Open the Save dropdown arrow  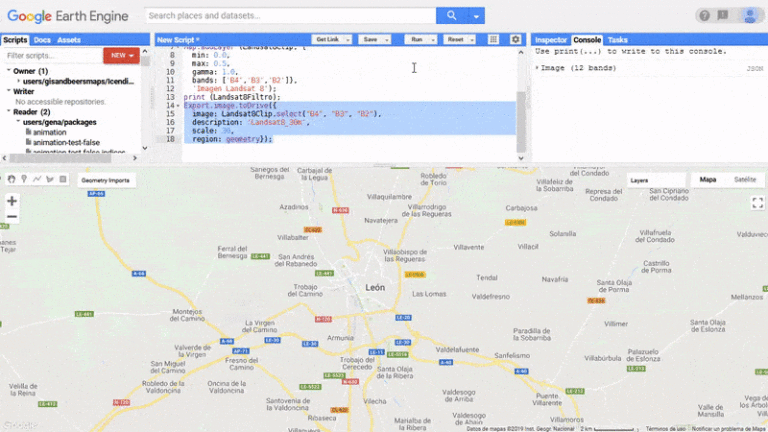(x=387, y=40)
